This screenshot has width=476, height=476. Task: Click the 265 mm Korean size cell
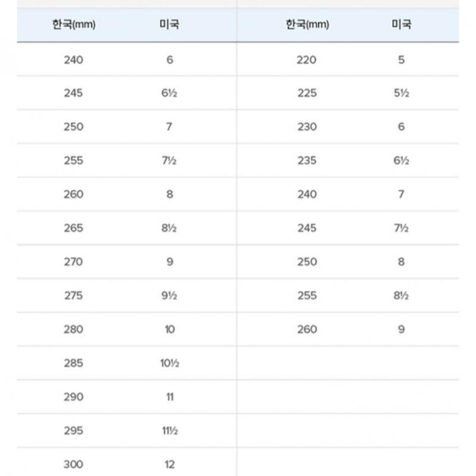(x=74, y=228)
